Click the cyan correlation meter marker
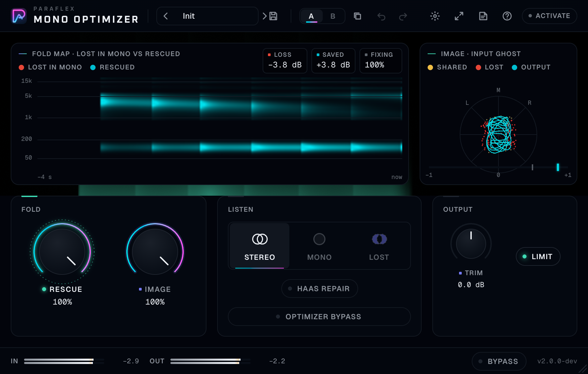This screenshot has height=374, width=588. (558, 167)
